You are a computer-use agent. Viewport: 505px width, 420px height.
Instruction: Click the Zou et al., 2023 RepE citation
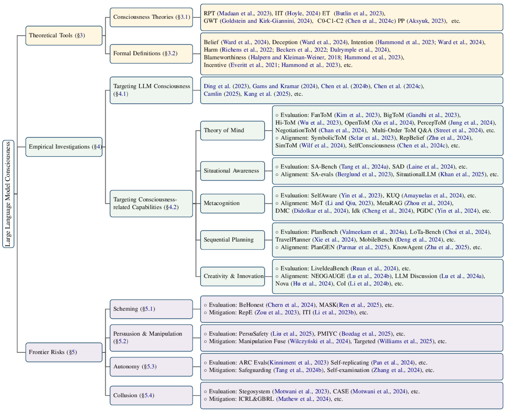[276, 312]
